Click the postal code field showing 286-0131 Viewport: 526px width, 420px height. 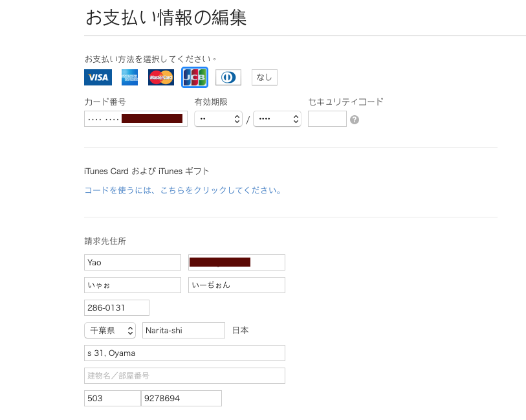coord(116,307)
